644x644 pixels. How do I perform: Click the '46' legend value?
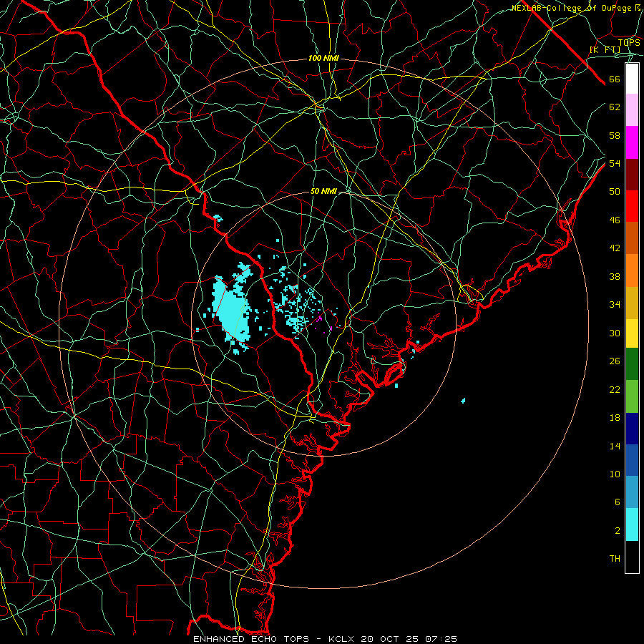pos(615,220)
